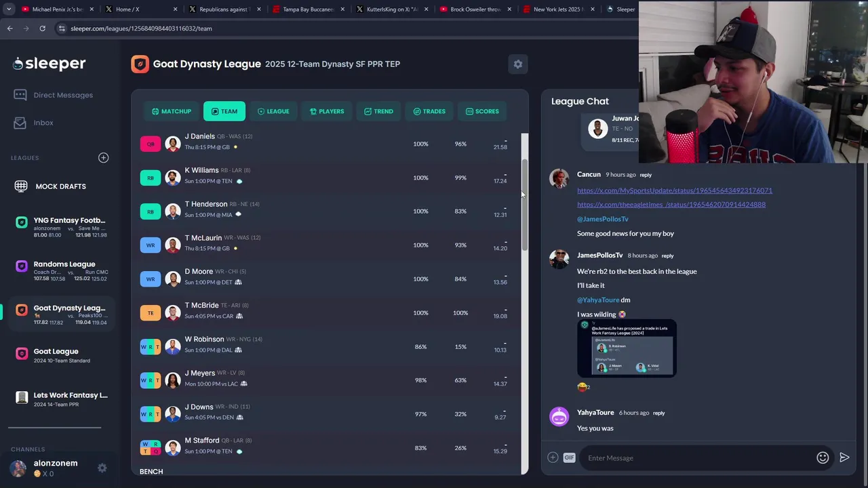Open Direct Messages in the sidebar
868x488 pixels.
[x=54, y=95]
